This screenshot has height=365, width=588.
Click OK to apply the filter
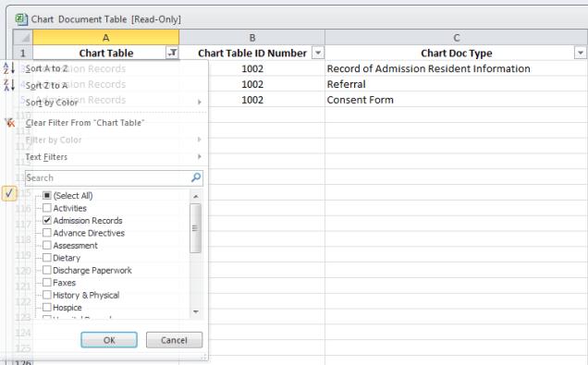[109, 340]
